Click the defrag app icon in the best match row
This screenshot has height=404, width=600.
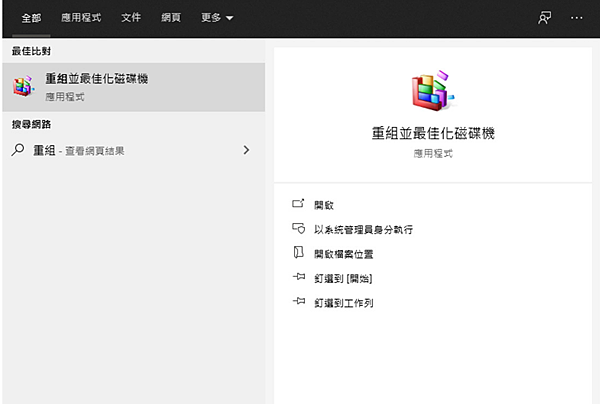coord(24,86)
